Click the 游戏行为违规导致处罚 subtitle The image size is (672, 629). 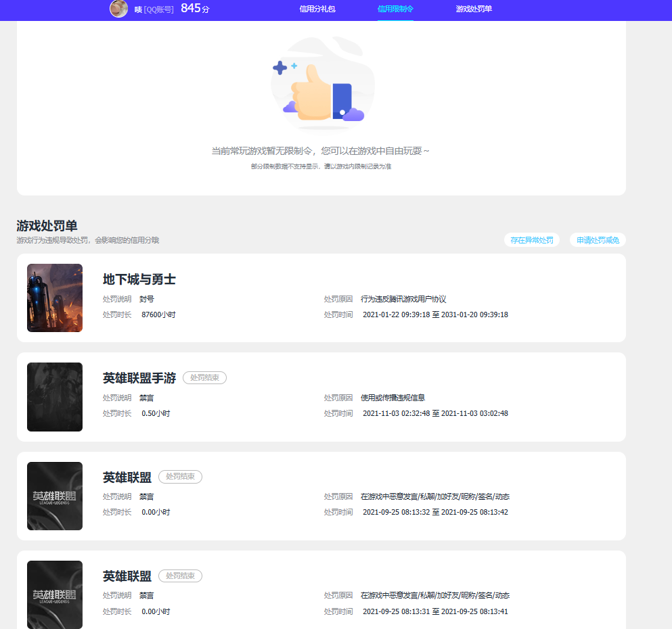coord(87,240)
